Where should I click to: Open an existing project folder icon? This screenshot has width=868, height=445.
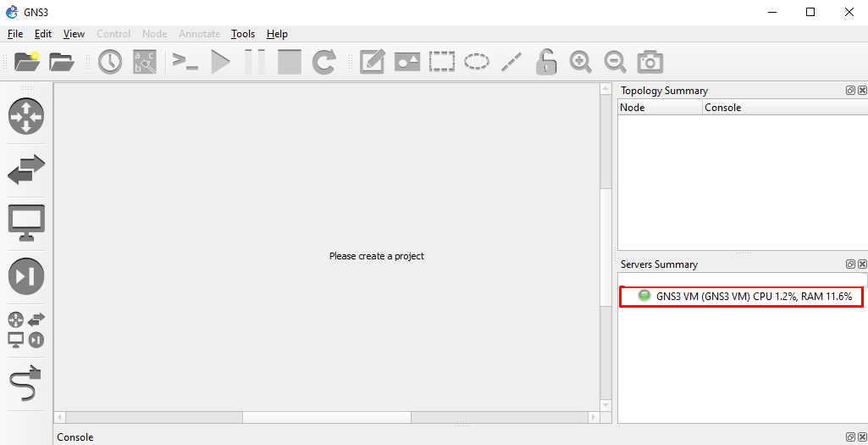coord(62,62)
